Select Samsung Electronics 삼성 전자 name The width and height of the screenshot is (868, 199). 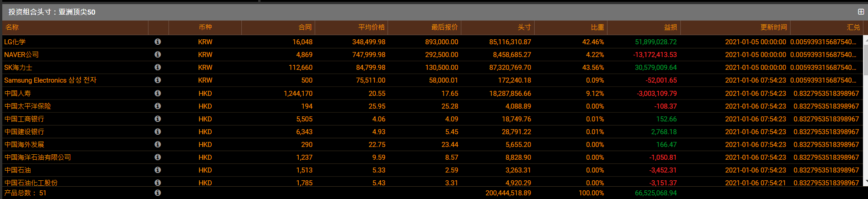(x=50, y=80)
